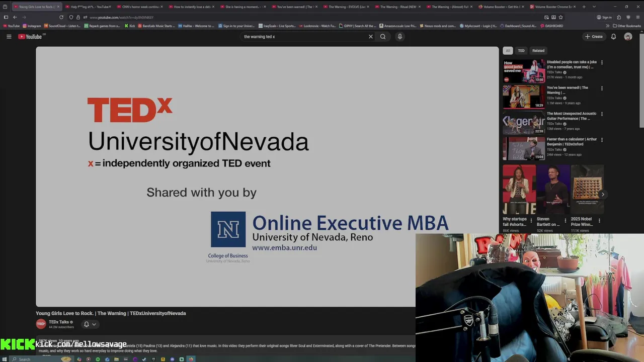Click the address bar URL
This screenshot has height=362, width=644.
click(121, 17)
